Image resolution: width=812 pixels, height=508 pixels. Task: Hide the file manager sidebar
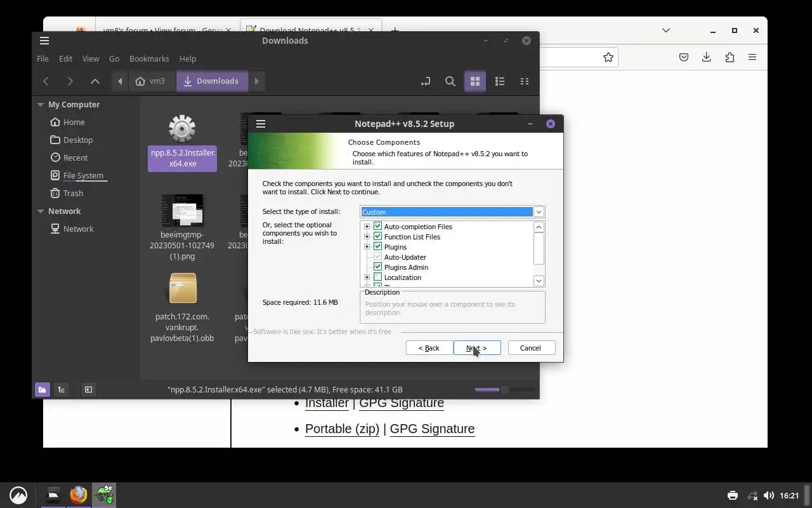pyautogui.click(x=88, y=389)
